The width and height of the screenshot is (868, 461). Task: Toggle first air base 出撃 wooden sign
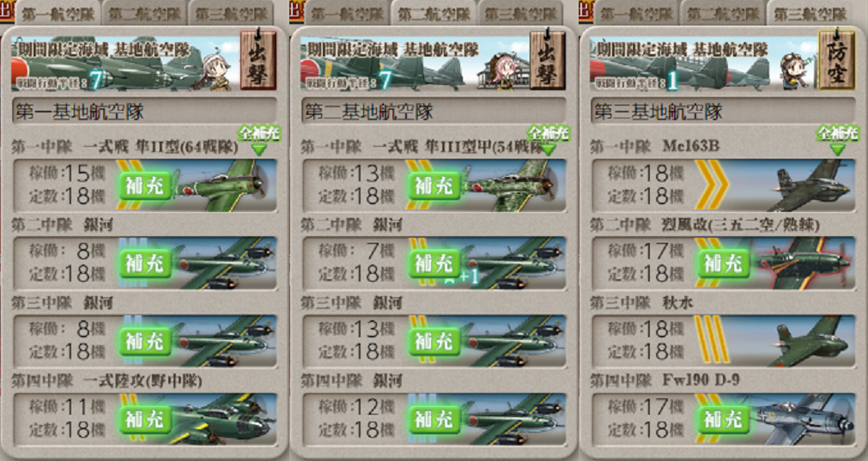pos(258,60)
